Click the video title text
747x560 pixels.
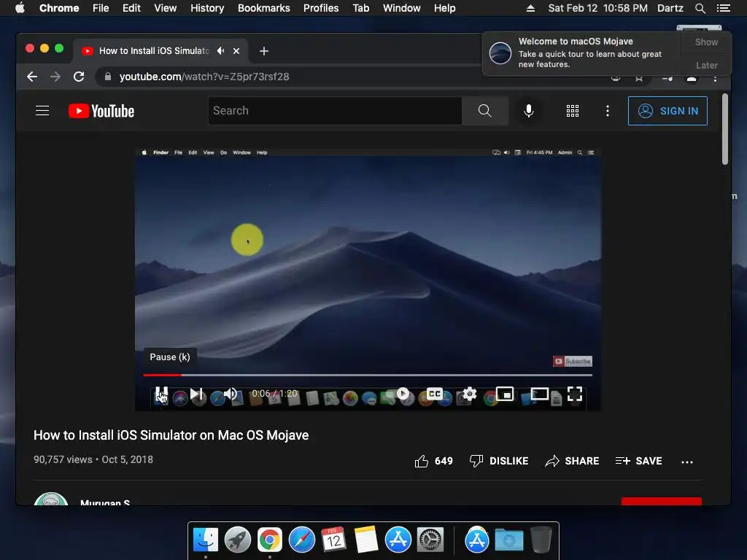(171, 435)
